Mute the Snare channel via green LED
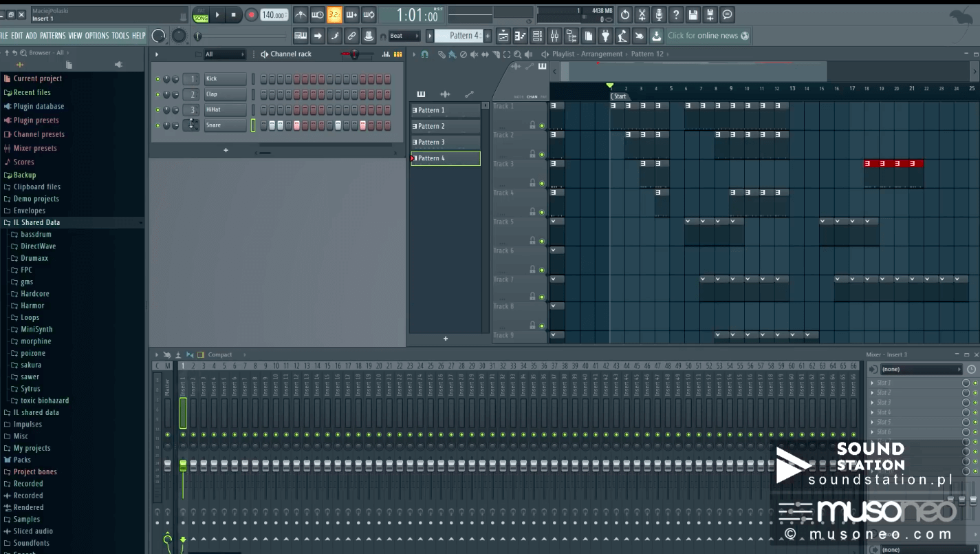Screen dimensions: 980x554 [x=157, y=125]
